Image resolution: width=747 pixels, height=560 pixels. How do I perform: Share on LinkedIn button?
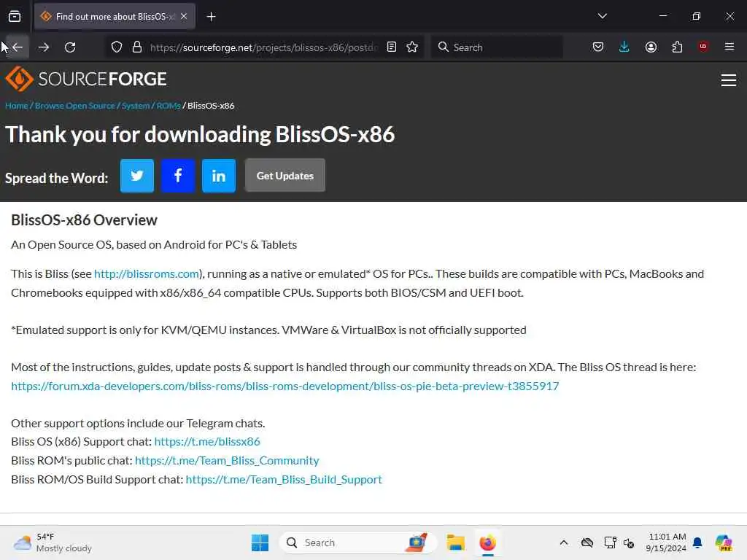(x=219, y=176)
